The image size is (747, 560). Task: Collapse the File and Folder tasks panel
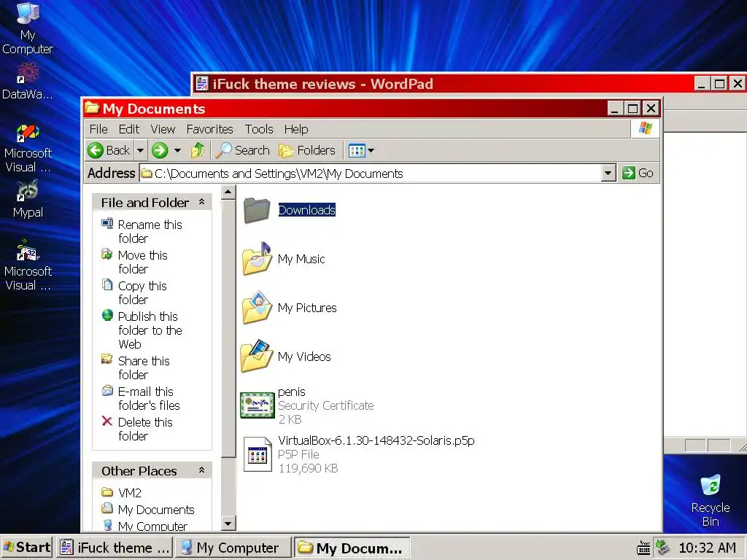(201, 202)
